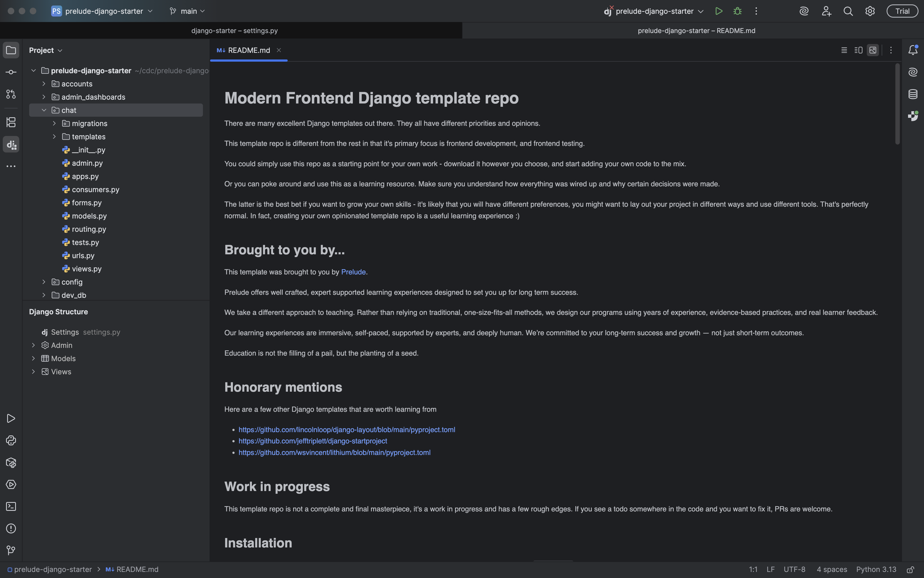Screen dimensions: 924x578
Task: Open the wsvincent lithium link
Action: pos(334,452)
